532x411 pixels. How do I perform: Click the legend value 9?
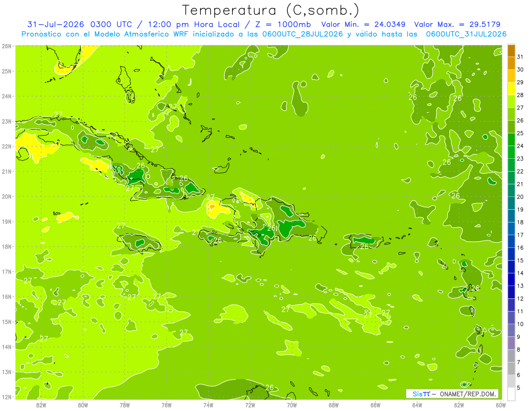[x=519, y=337]
